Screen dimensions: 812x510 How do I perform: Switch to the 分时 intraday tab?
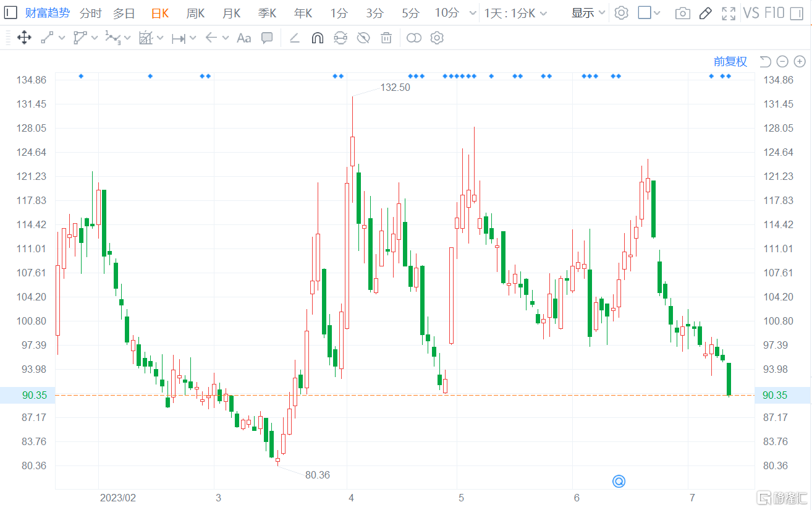(x=91, y=12)
